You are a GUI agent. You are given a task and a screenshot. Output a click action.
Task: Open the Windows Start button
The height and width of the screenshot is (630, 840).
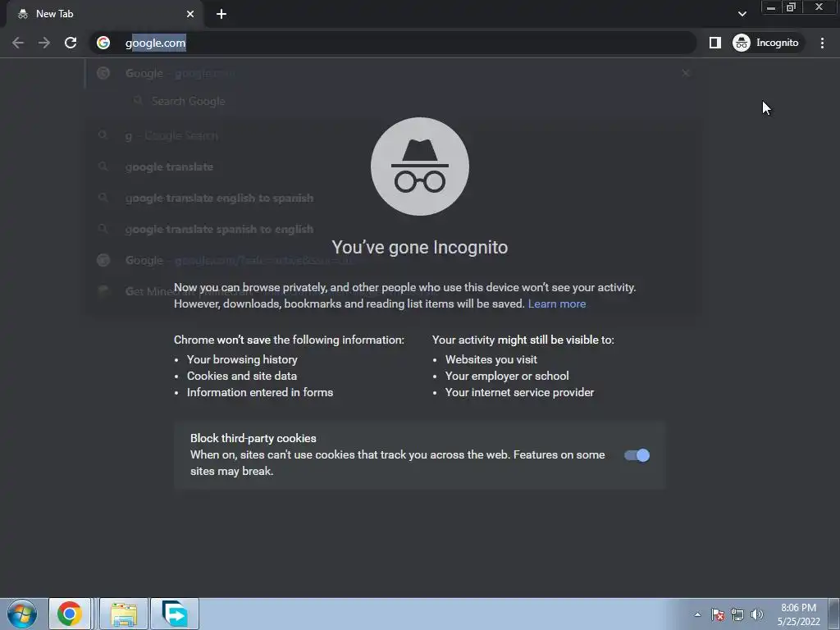point(22,614)
